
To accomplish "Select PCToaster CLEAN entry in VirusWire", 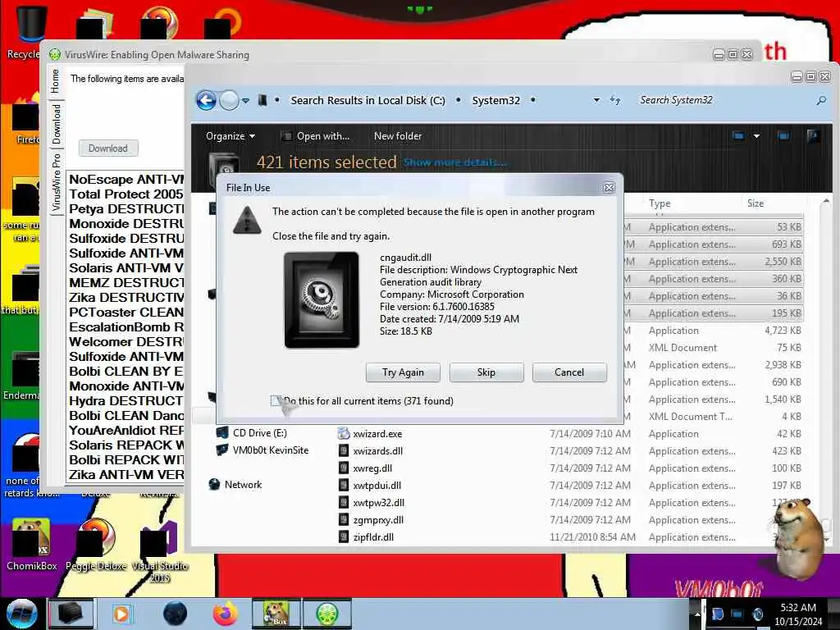I will (126, 313).
